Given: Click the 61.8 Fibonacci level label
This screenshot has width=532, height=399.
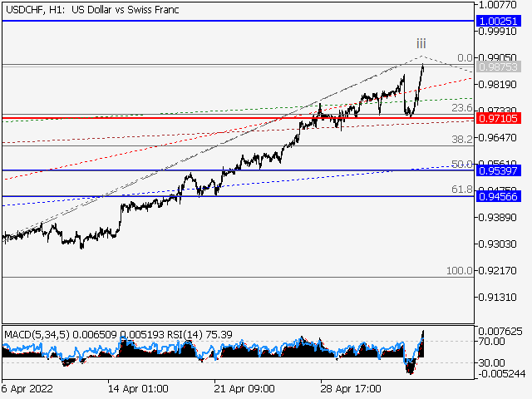Looking at the screenshot, I should coord(462,189).
